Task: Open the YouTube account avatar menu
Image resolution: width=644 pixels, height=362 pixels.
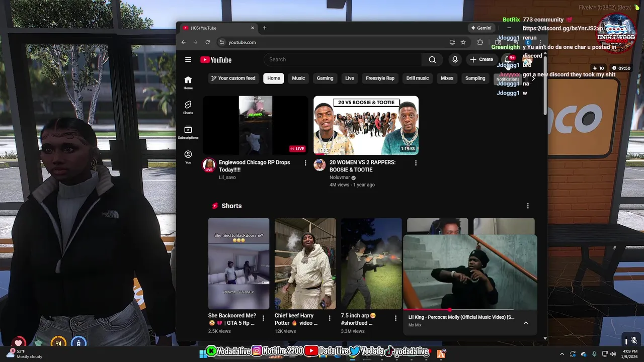Action: (527, 60)
